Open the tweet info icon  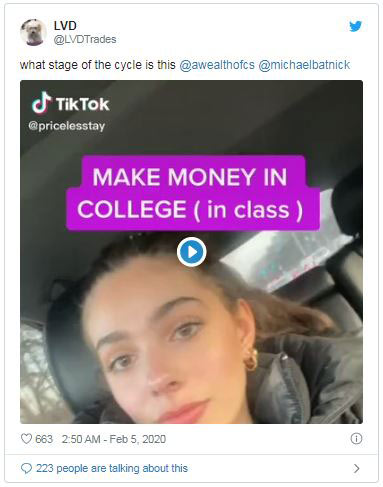point(356,439)
